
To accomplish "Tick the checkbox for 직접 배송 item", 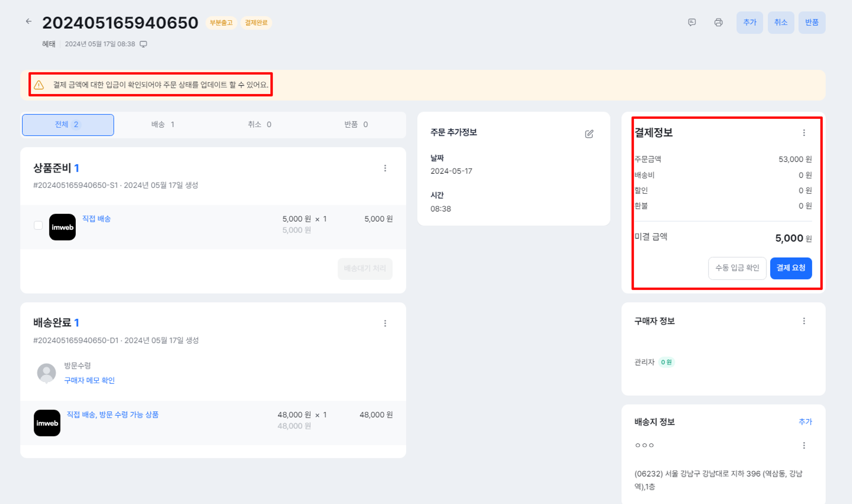I will (38, 225).
